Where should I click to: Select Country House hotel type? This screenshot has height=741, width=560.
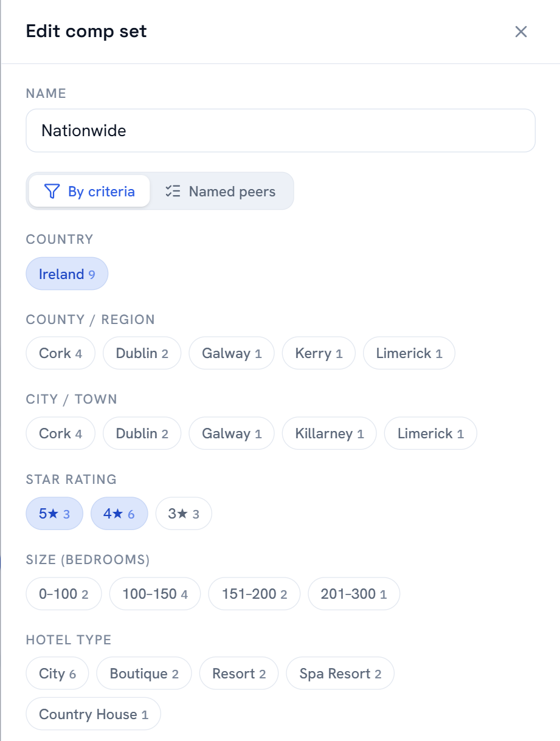click(94, 714)
